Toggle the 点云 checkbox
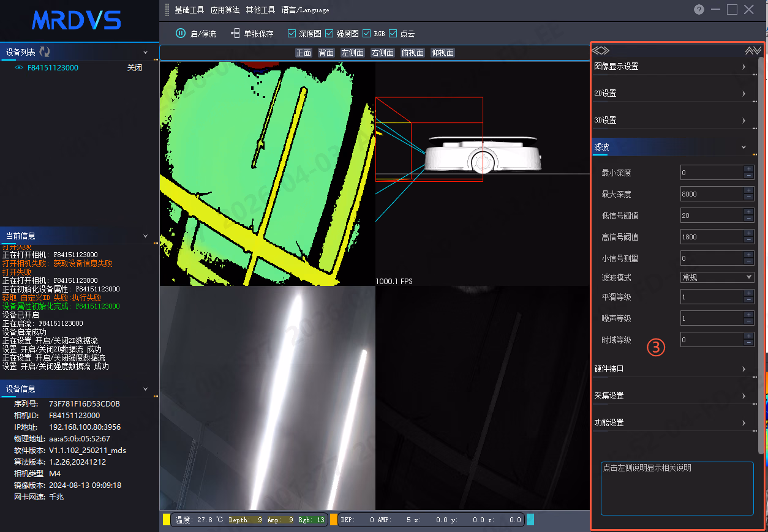Screen dimensions: 768x532 click(393, 34)
